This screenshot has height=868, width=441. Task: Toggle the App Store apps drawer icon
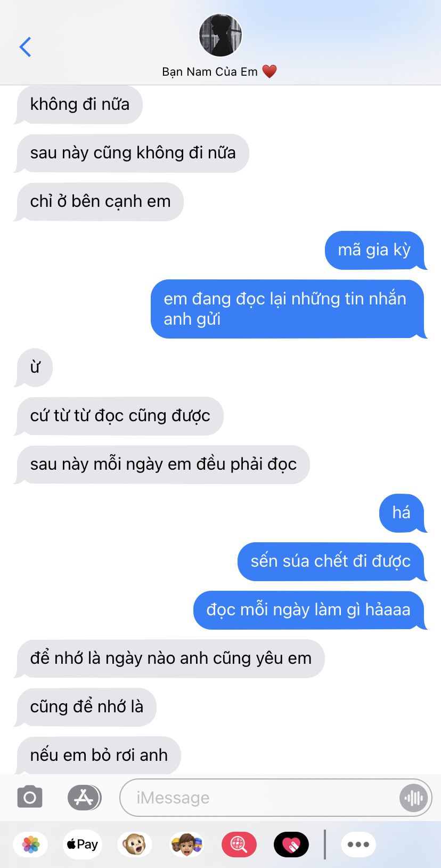[84, 798]
